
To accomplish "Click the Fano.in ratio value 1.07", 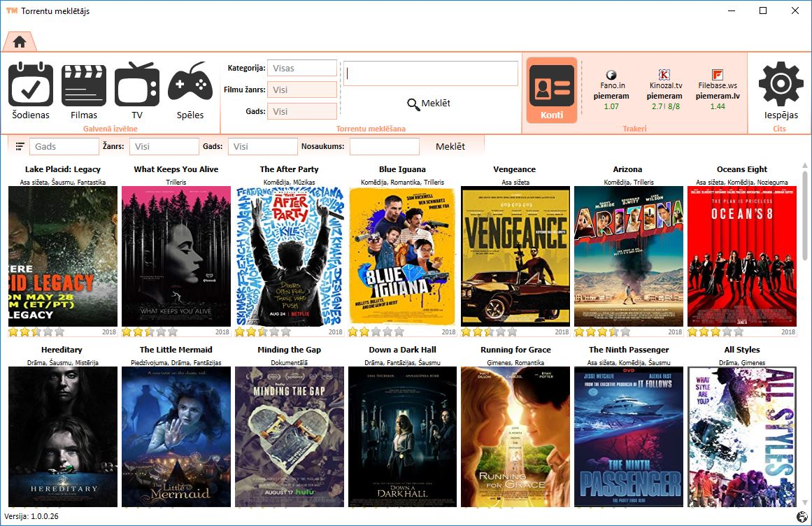I will [x=611, y=106].
